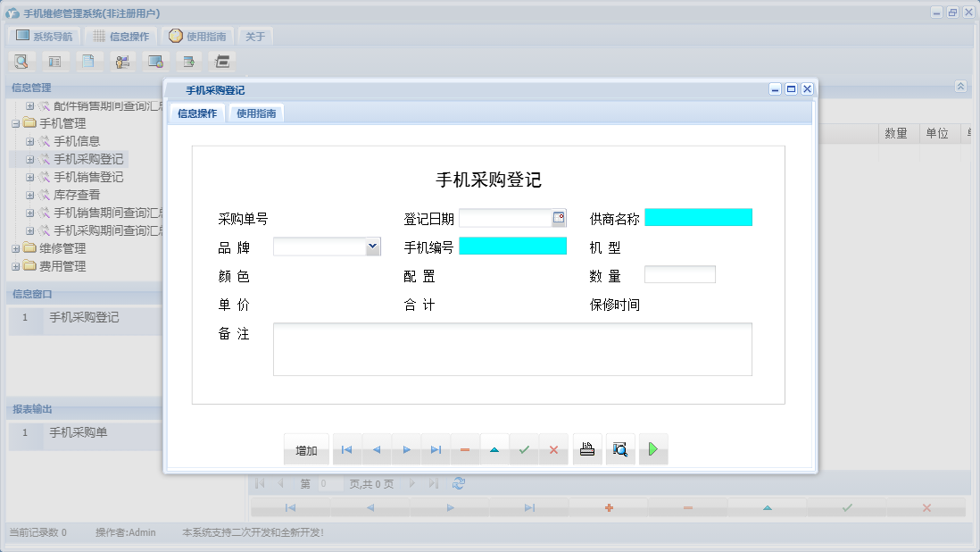The height and width of the screenshot is (552, 980).
Task: Click the new document icon on the toolbar
Action: tap(87, 61)
